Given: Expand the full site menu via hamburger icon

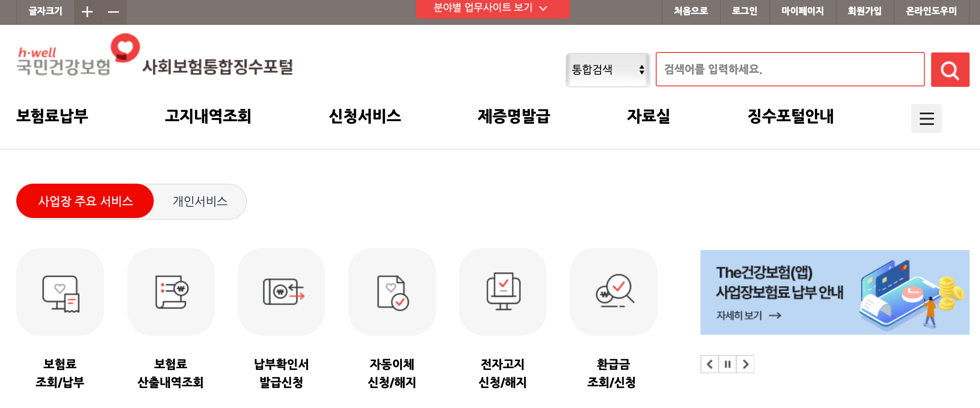Looking at the screenshot, I should point(926,118).
